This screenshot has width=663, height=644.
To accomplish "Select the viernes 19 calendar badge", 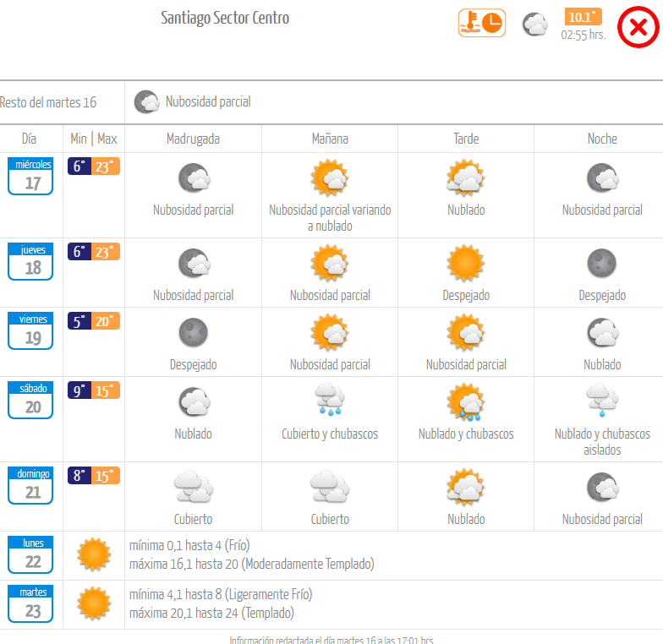I will click(x=30, y=330).
